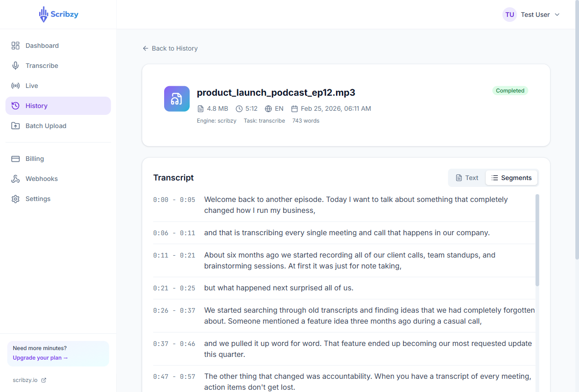Open Transcribe via the microphone icon
This screenshot has width=579, height=392.
(15, 66)
